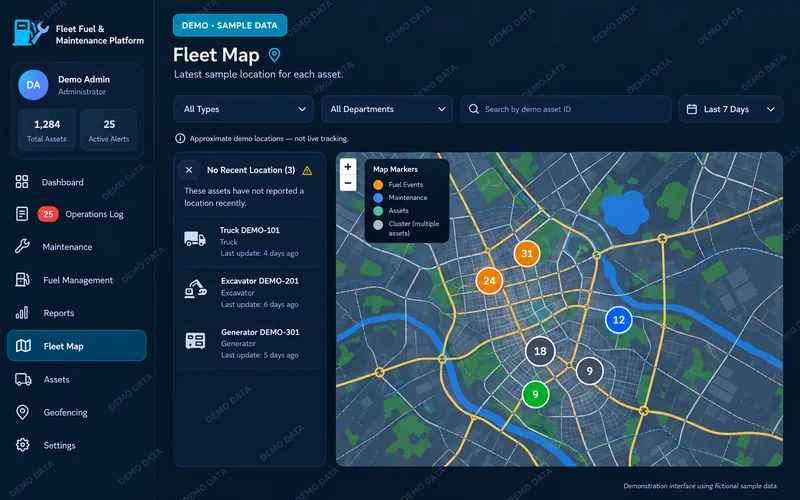
Task: Click the gray 9 cluster marker
Action: point(590,371)
